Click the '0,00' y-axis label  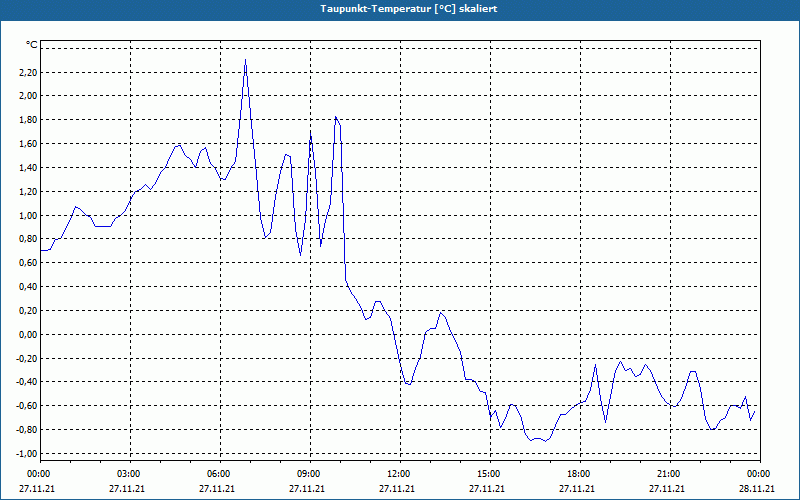tap(27, 335)
